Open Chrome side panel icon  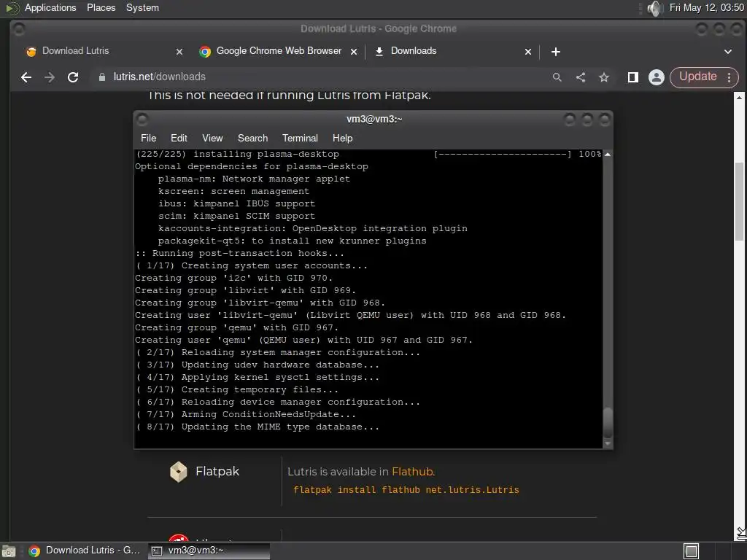[x=632, y=77]
